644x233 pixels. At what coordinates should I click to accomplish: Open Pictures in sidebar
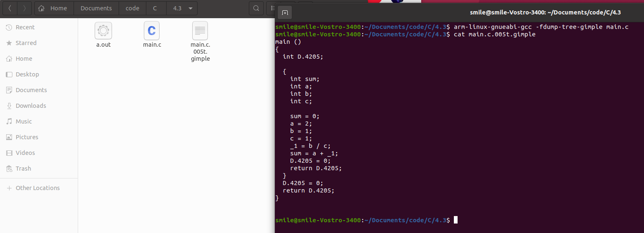pos(39,137)
